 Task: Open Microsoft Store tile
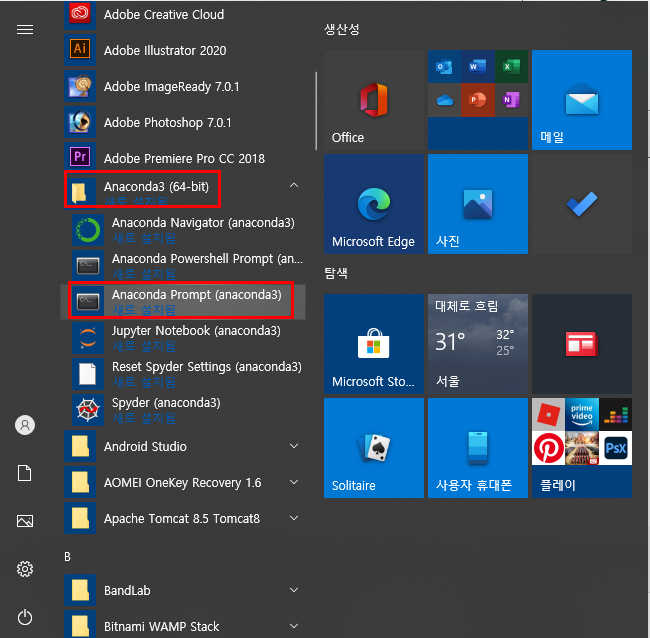[x=374, y=344]
